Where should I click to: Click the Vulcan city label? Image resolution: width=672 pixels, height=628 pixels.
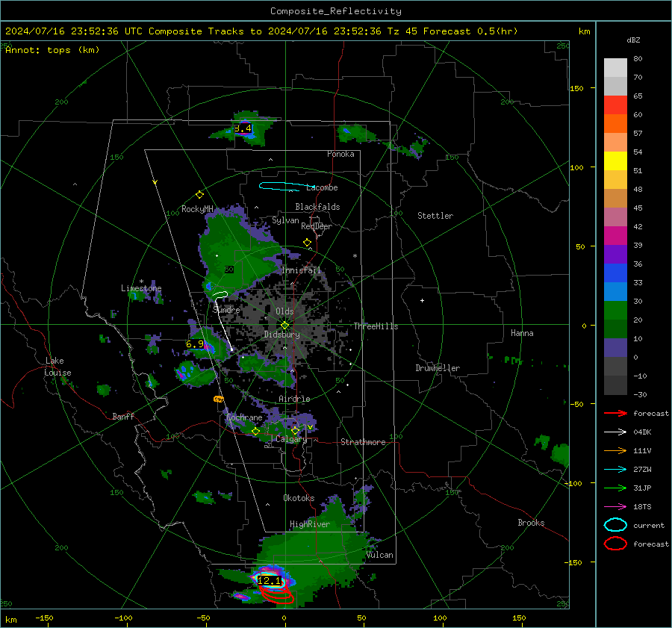coord(380,555)
